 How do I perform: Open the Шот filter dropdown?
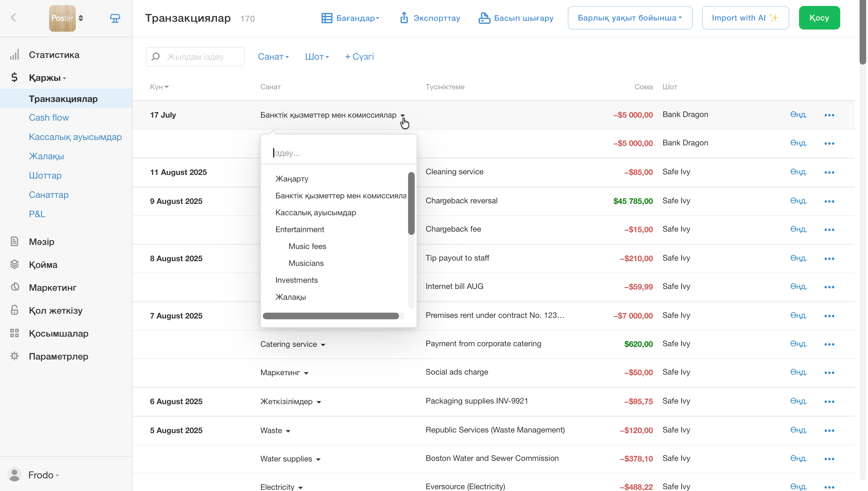pyautogui.click(x=317, y=57)
